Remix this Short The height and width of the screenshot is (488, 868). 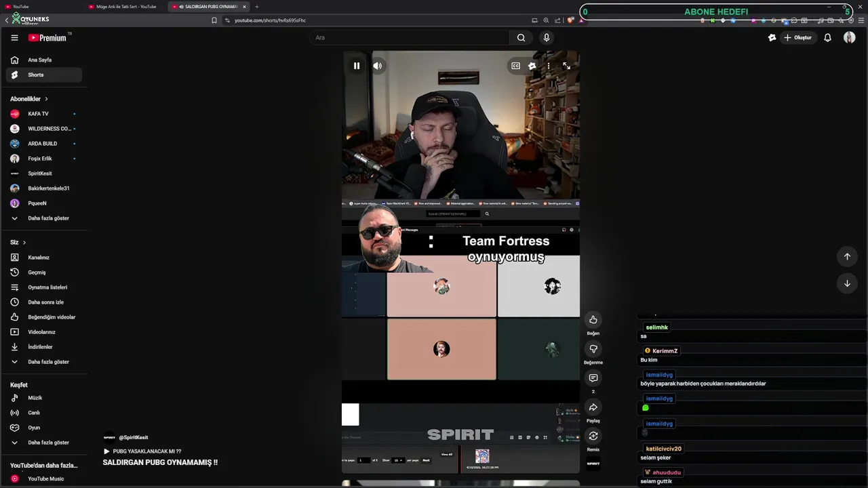593,436
